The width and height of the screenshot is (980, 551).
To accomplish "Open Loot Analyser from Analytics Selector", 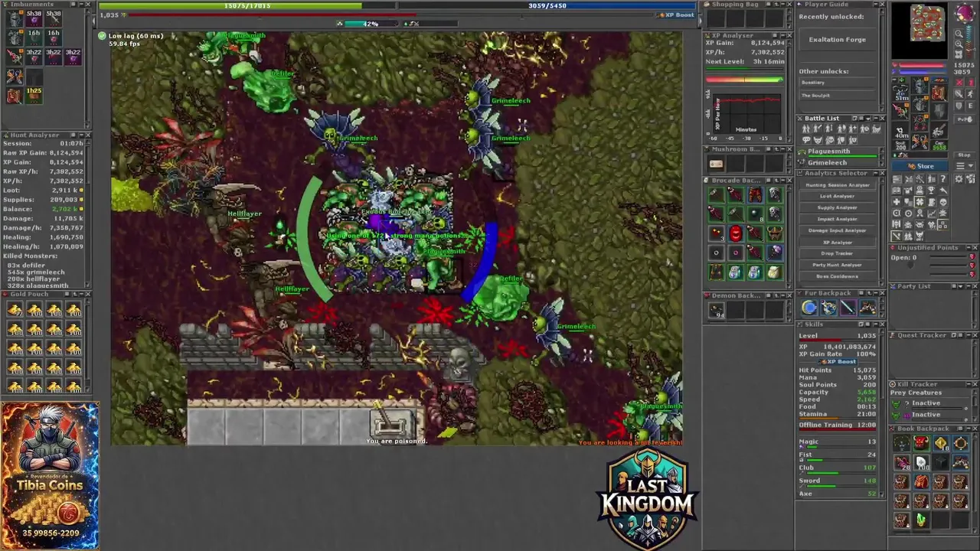I will coord(838,196).
